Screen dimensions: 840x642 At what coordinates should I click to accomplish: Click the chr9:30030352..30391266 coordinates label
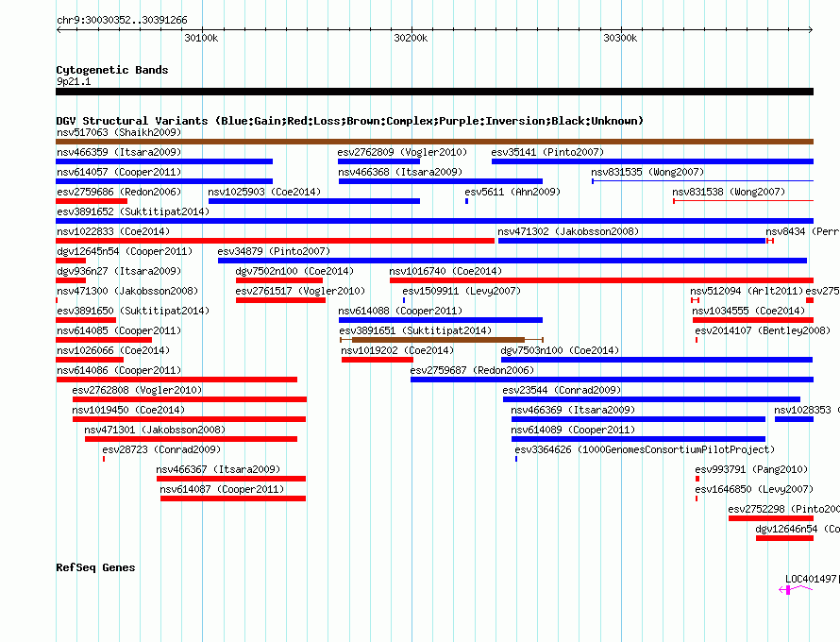pos(122,20)
